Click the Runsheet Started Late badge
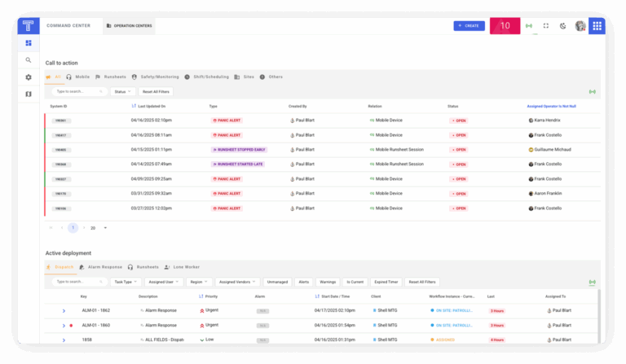The width and height of the screenshot is (626, 364). point(238,164)
